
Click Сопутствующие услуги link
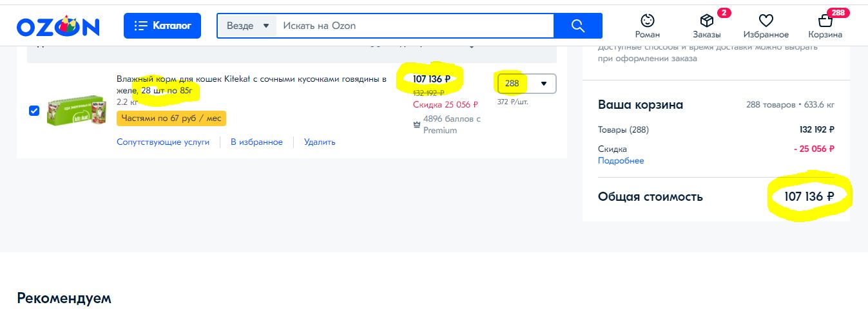(x=163, y=142)
